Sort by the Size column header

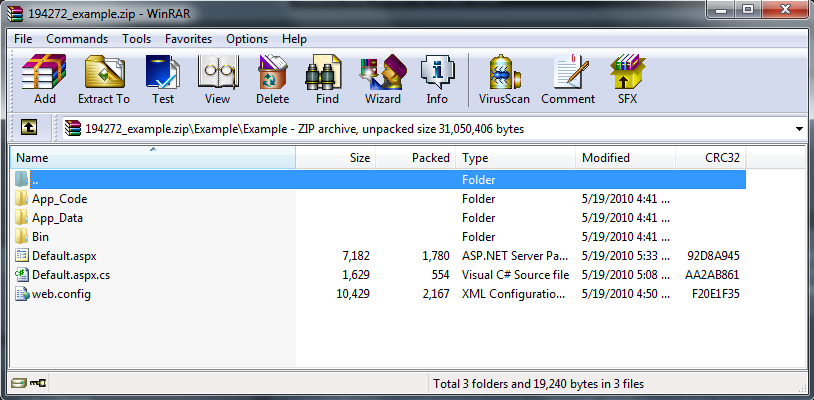pyautogui.click(x=336, y=158)
